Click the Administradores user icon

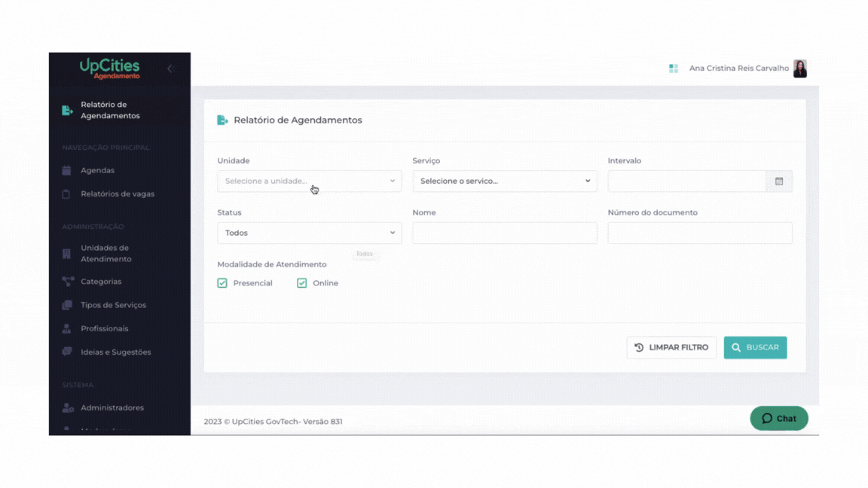pyautogui.click(x=68, y=407)
